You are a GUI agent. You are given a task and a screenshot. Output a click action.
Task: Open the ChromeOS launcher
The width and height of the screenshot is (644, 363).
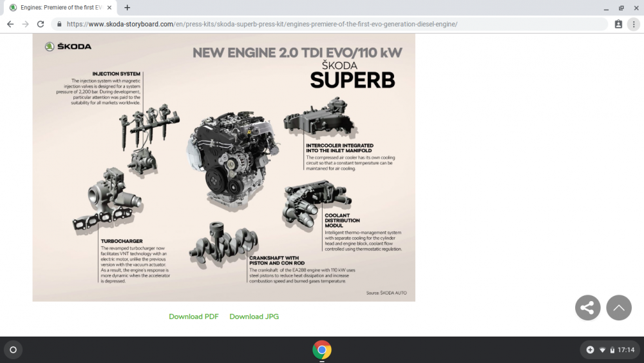(x=13, y=350)
